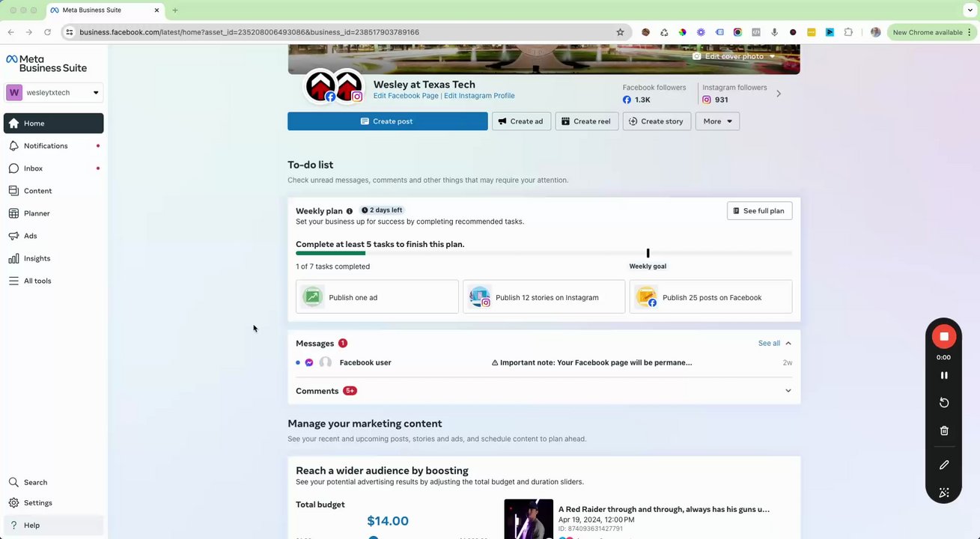Click the Facebook page profile picture
Image resolution: width=980 pixels, height=539 pixels.
320,86
